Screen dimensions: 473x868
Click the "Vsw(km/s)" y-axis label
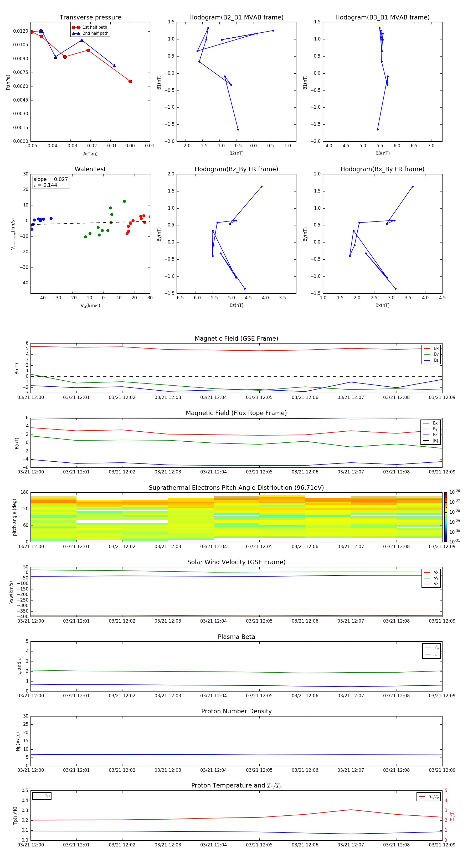(11, 592)
